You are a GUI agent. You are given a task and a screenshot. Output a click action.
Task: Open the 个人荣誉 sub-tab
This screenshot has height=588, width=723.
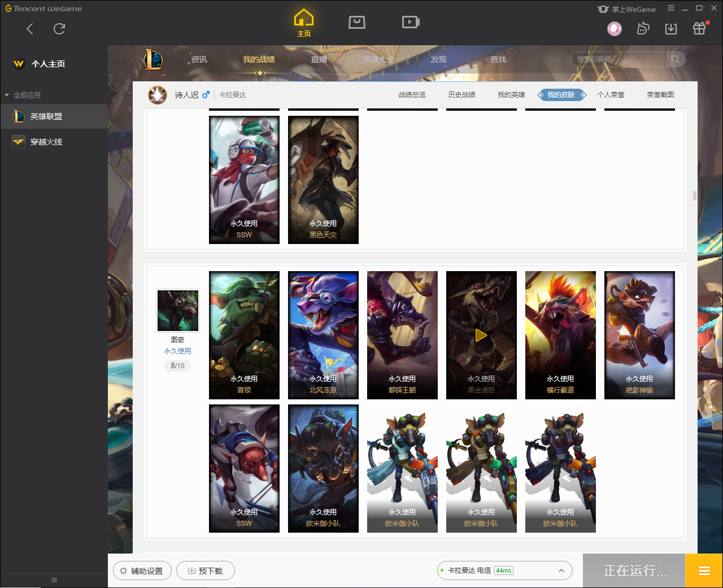click(x=611, y=95)
